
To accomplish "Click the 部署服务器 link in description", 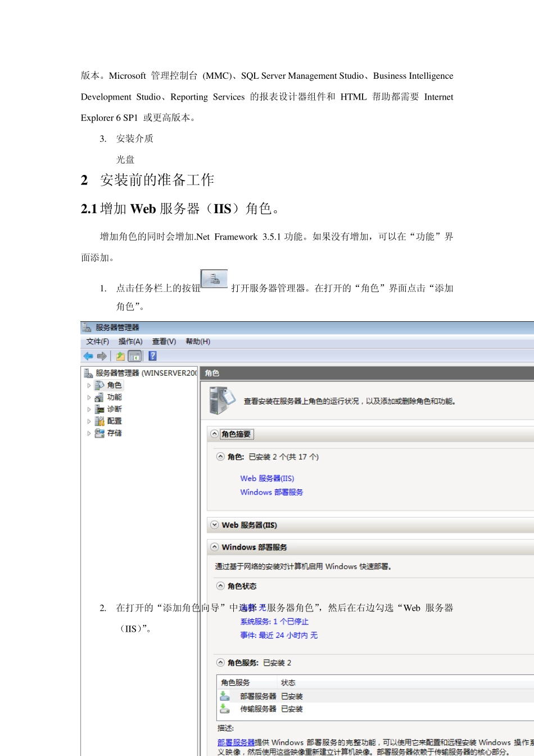I will [x=236, y=742].
